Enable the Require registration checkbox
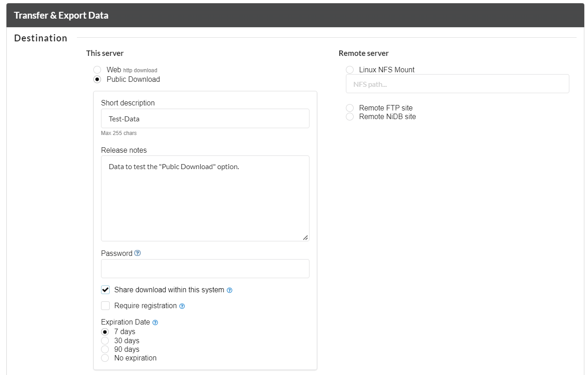This screenshot has width=588, height=375. 106,306
